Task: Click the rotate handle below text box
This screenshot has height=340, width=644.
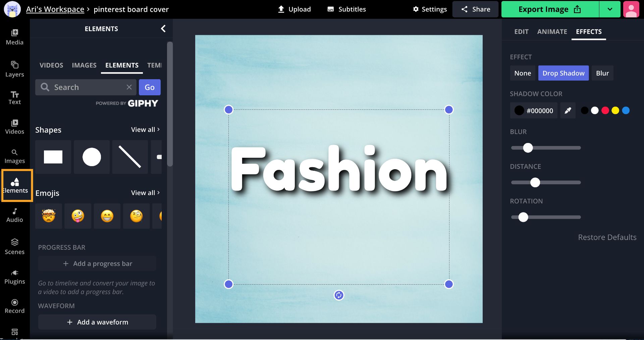Action: 339,295
